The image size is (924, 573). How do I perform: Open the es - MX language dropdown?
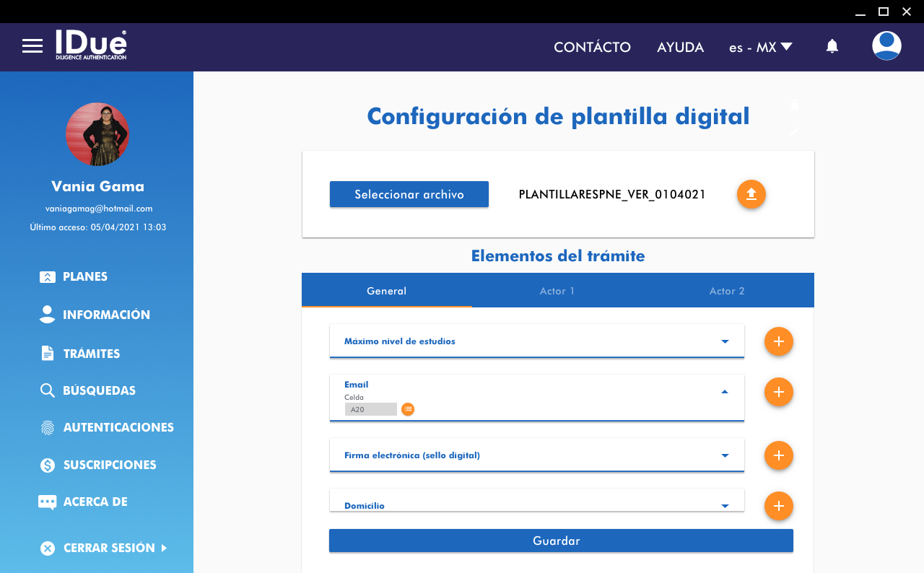pos(760,47)
